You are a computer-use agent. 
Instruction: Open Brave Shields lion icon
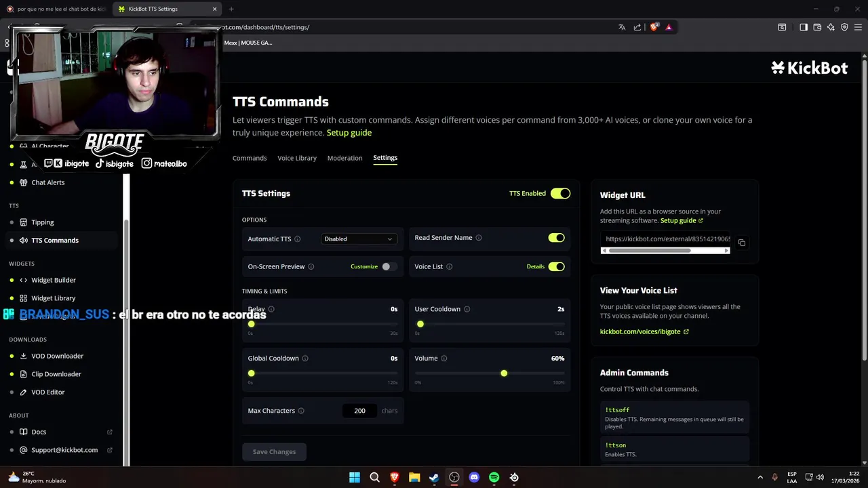(x=654, y=27)
